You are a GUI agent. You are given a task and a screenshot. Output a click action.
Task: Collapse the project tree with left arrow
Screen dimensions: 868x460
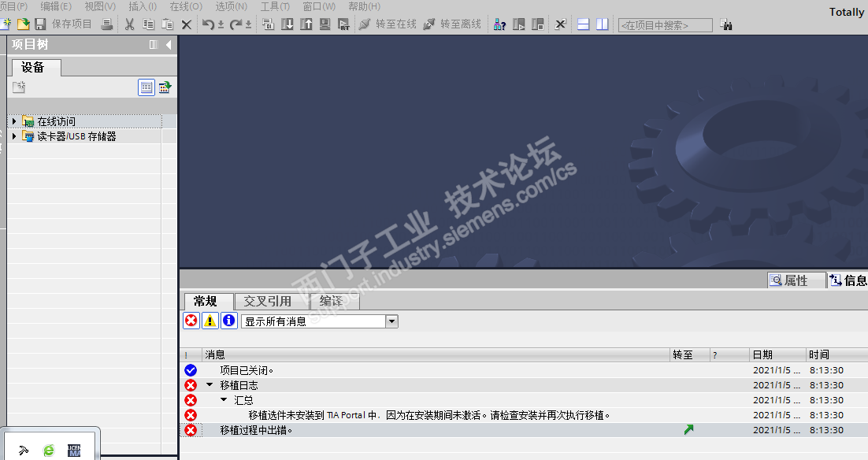[x=169, y=44]
